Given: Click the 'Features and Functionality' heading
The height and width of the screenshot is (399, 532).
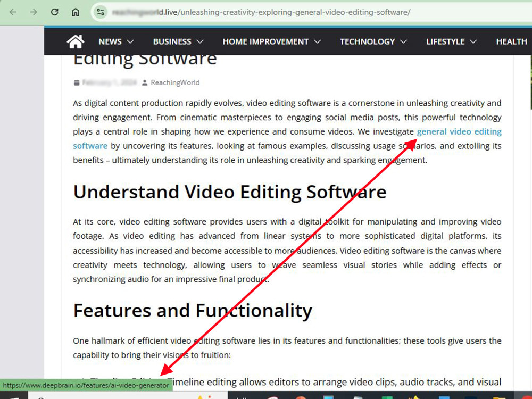Looking at the screenshot, I should tap(193, 311).
